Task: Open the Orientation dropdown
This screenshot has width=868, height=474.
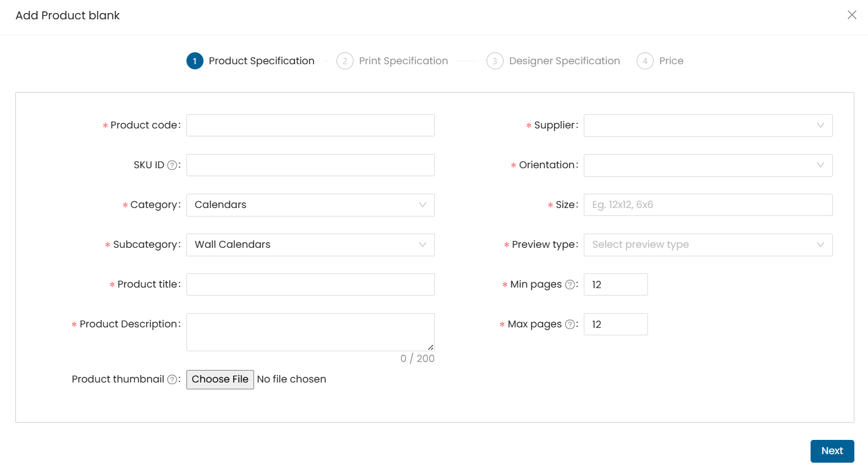Action: click(708, 165)
